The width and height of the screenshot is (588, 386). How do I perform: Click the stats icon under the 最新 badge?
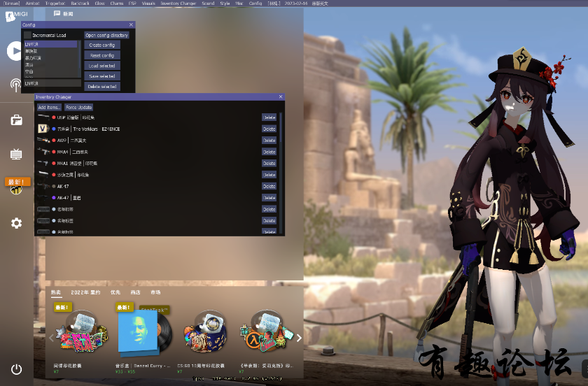click(15, 190)
